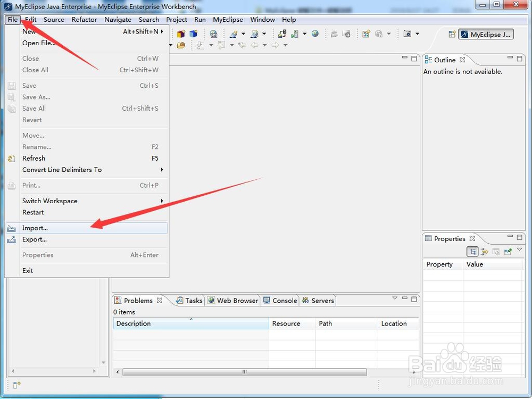Image resolution: width=532 pixels, height=399 pixels.
Task: Choose Exit from the File menu
Action: (87, 271)
